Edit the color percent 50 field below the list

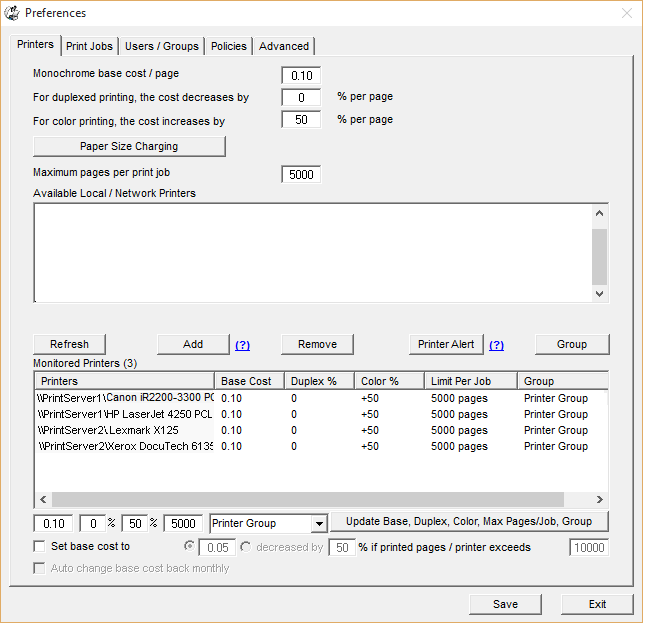[135, 524]
